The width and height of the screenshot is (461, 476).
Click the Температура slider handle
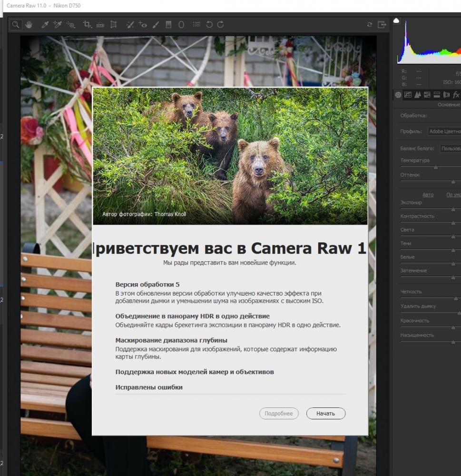pyautogui.click(x=436, y=167)
